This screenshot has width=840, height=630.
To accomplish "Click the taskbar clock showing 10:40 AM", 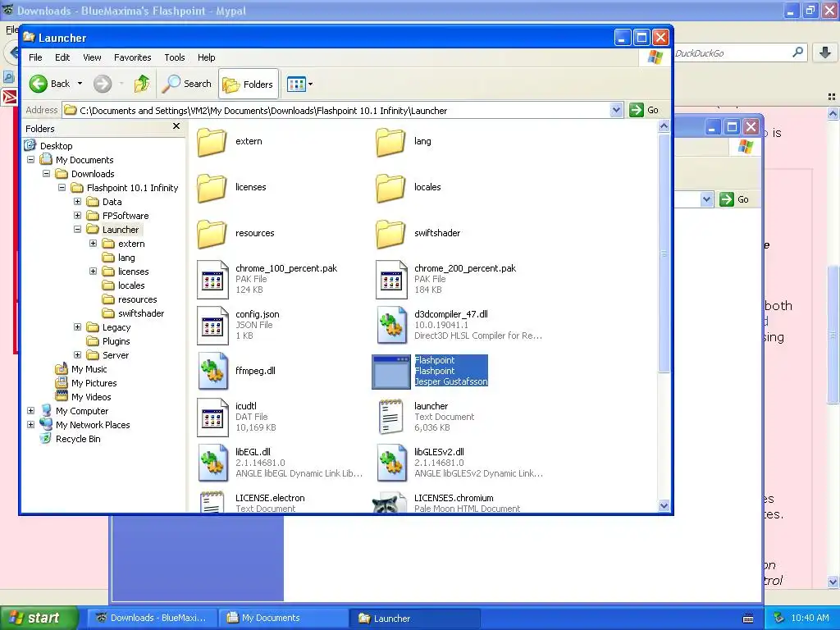I will coord(810,618).
